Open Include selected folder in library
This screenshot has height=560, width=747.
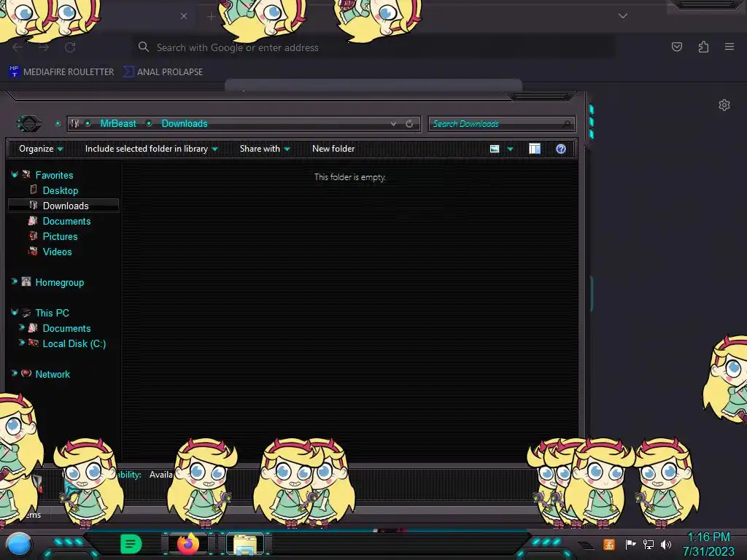(x=152, y=149)
